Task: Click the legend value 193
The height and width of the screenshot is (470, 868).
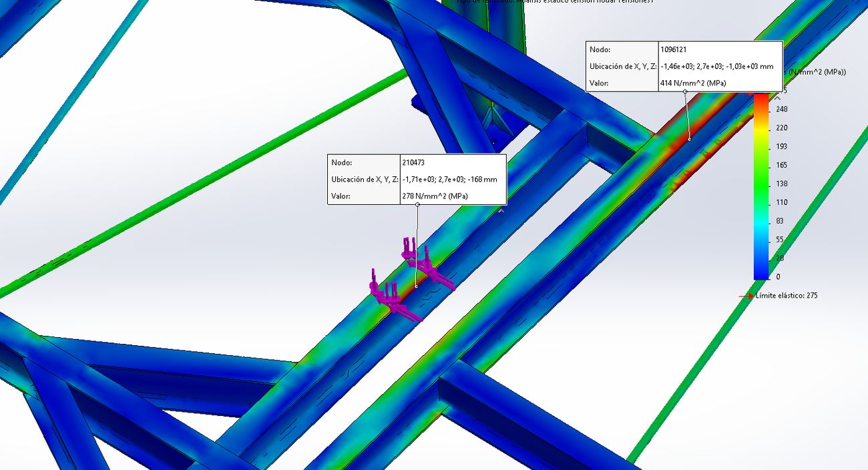Action: pos(782,146)
